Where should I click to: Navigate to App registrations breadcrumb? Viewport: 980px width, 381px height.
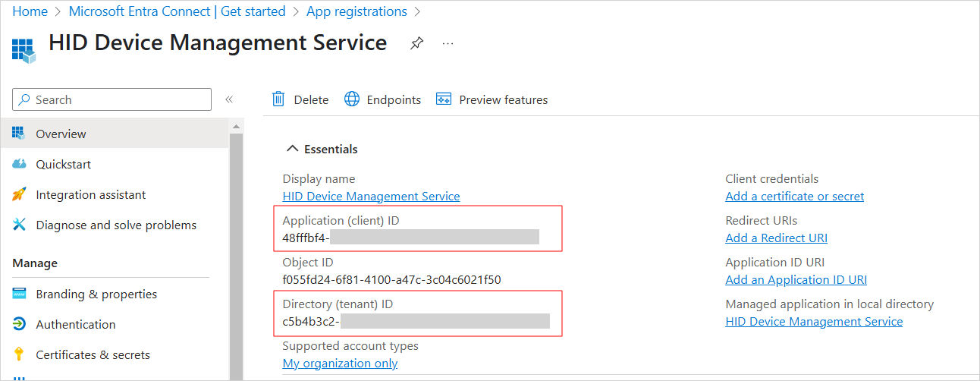(x=357, y=11)
